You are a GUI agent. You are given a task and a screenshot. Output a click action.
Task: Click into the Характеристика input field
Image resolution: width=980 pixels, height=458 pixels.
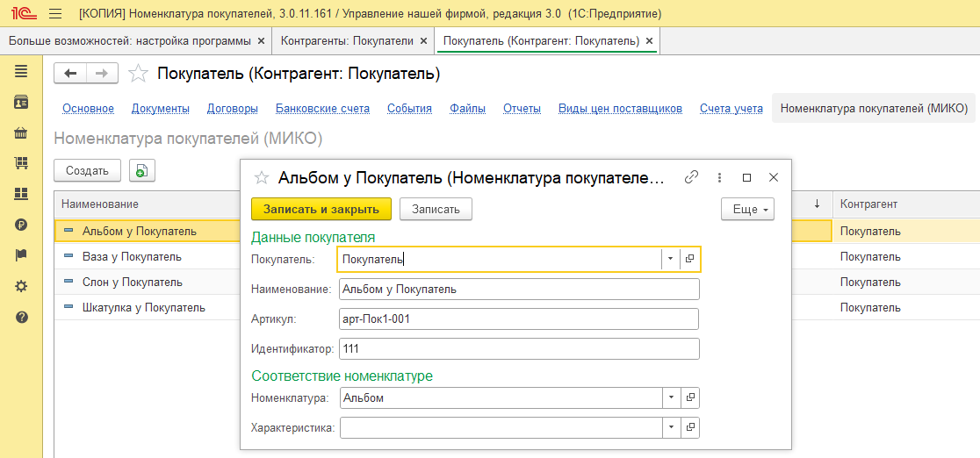click(501, 427)
